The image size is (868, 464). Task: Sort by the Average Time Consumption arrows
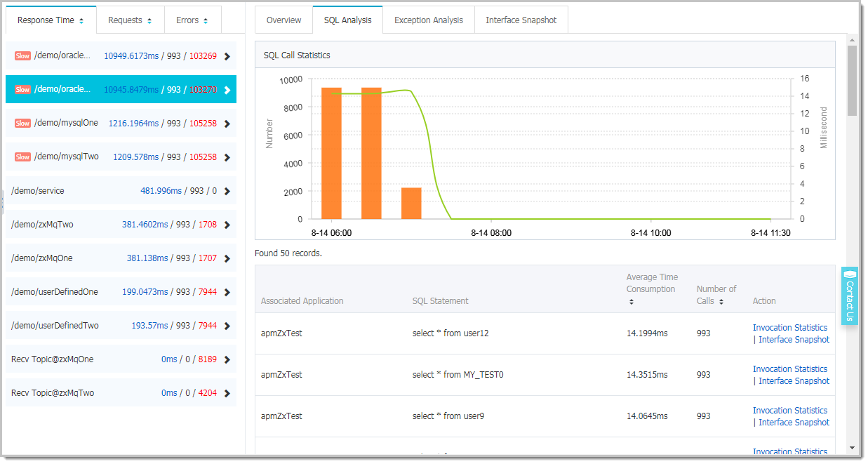click(631, 302)
